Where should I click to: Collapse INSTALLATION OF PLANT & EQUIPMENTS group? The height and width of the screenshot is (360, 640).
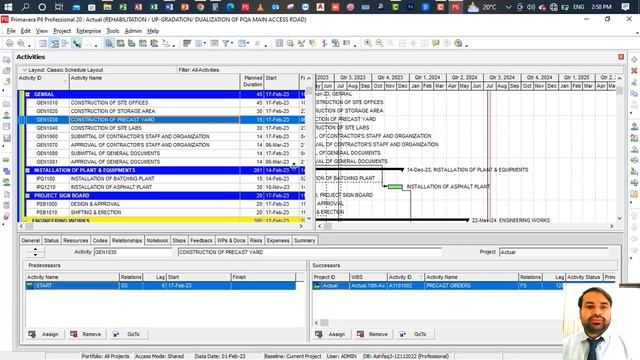pyautogui.click(x=28, y=170)
